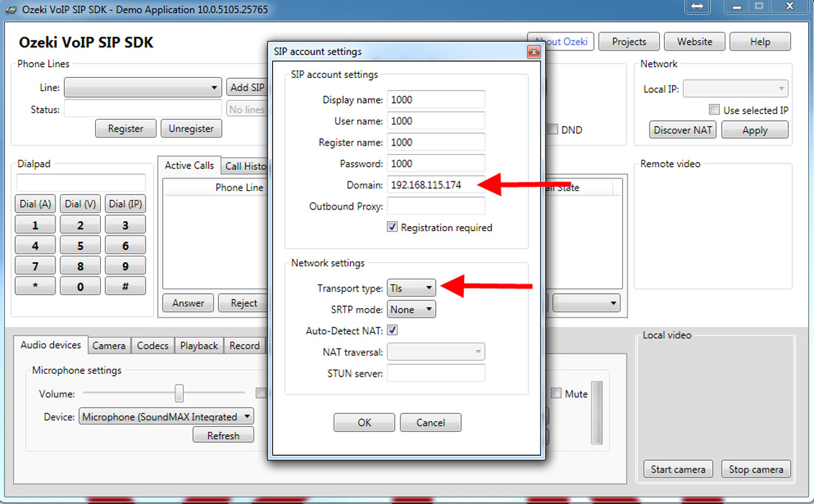Open the Audio devices tab
Screen dimensions: 814x504
tap(50, 345)
